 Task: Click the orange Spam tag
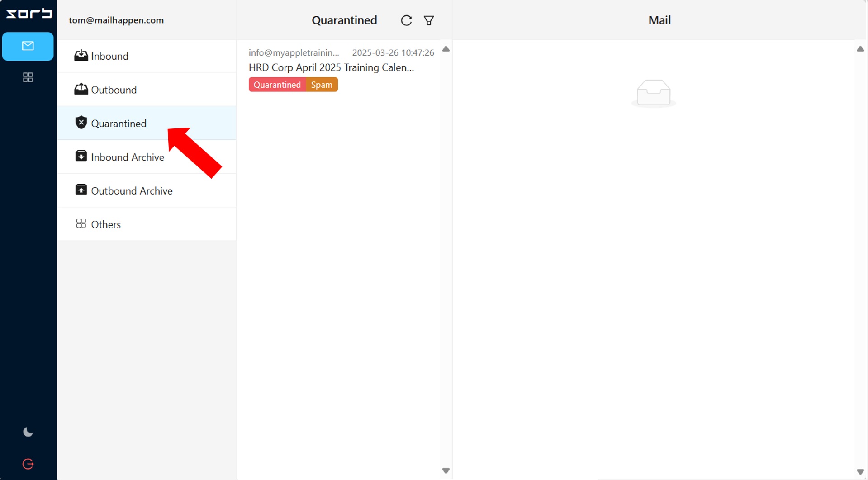[322, 85]
